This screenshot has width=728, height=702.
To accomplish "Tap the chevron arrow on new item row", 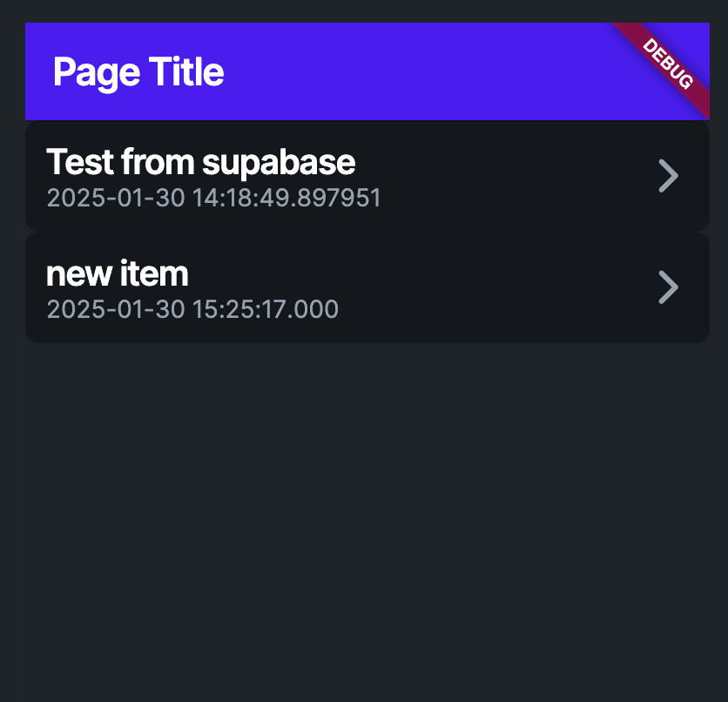I will (x=669, y=287).
